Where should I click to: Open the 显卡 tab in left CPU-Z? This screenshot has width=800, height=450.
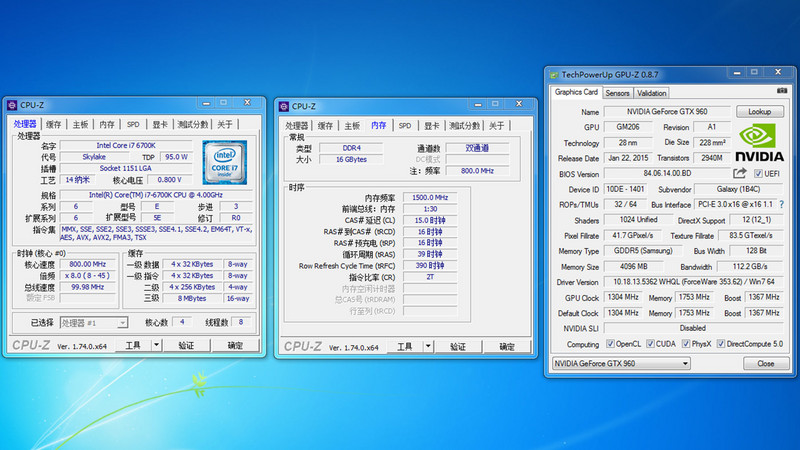[x=160, y=124]
